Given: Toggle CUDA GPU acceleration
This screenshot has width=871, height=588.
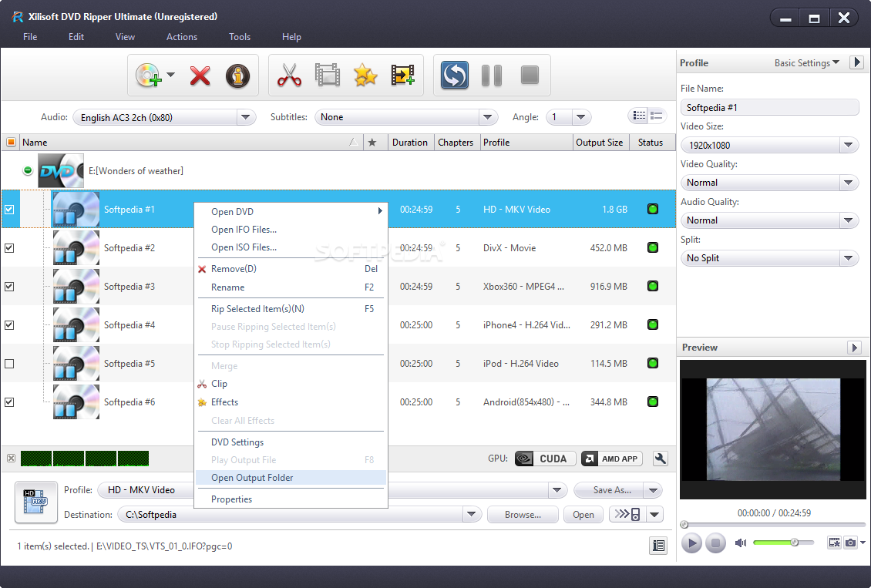Looking at the screenshot, I should coord(545,459).
